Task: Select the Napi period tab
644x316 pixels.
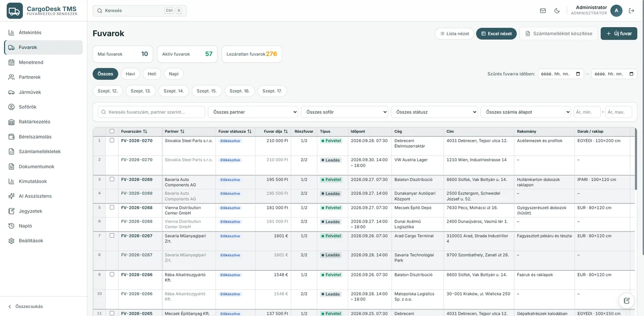Action: pyautogui.click(x=174, y=74)
